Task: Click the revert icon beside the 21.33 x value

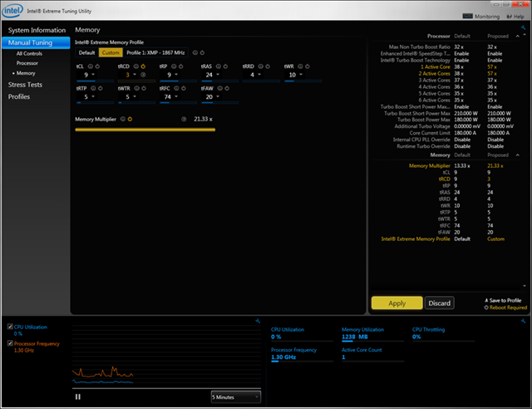Action: pyautogui.click(x=184, y=119)
